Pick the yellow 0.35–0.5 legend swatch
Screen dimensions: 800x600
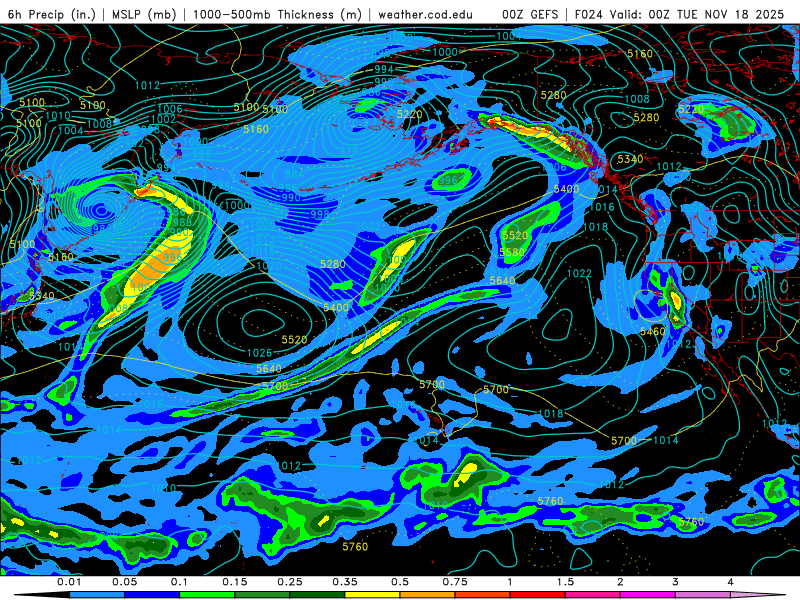(x=372, y=595)
